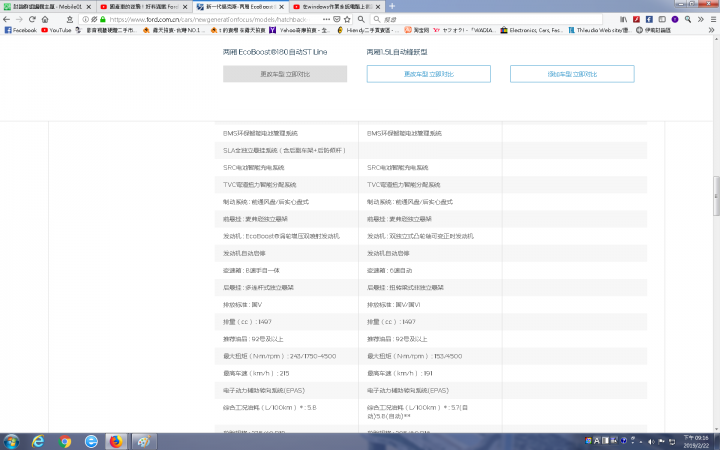
Task: Click the SLA suspension row in left column
Action: (286, 150)
